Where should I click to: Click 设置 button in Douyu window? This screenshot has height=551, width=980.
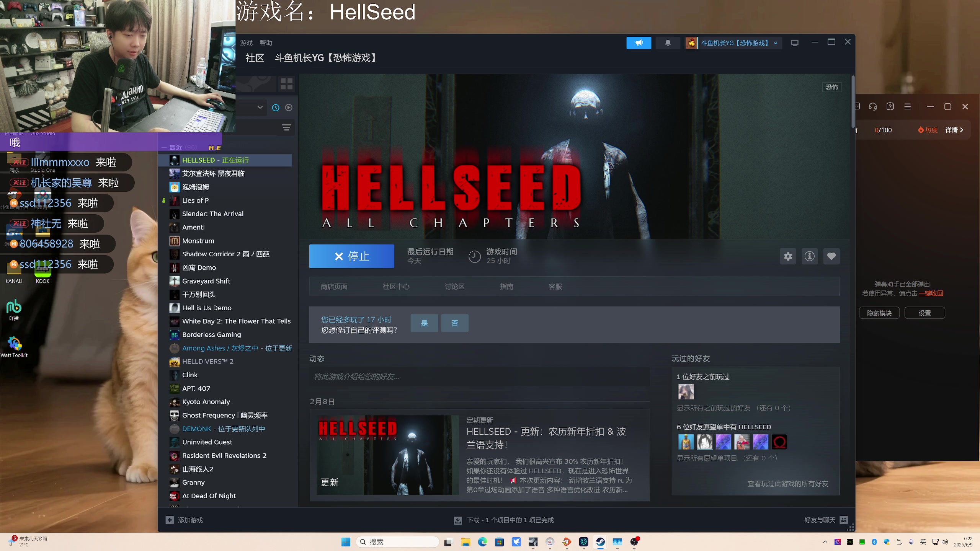(924, 313)
